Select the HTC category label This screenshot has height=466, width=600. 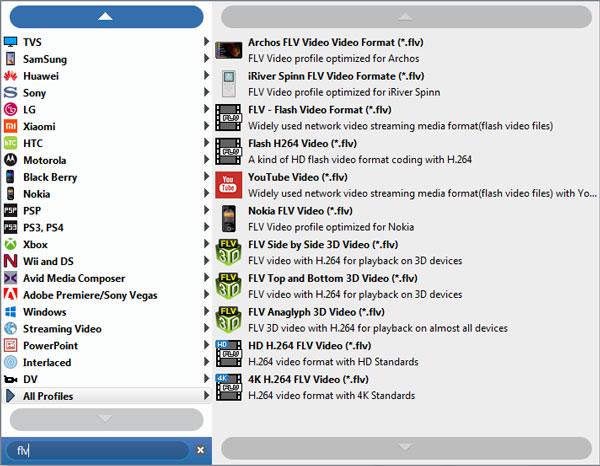tap(33, 143)
